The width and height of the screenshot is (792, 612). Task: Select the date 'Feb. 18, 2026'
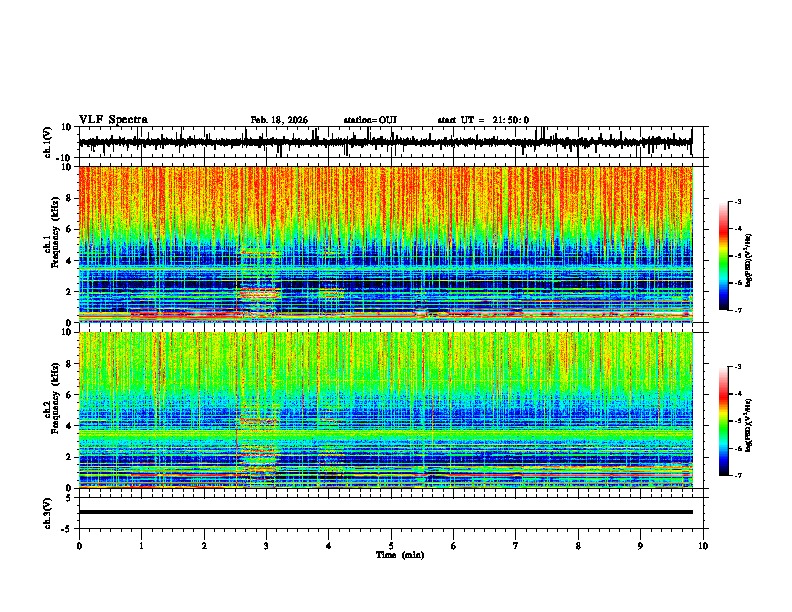pos(279,120)
